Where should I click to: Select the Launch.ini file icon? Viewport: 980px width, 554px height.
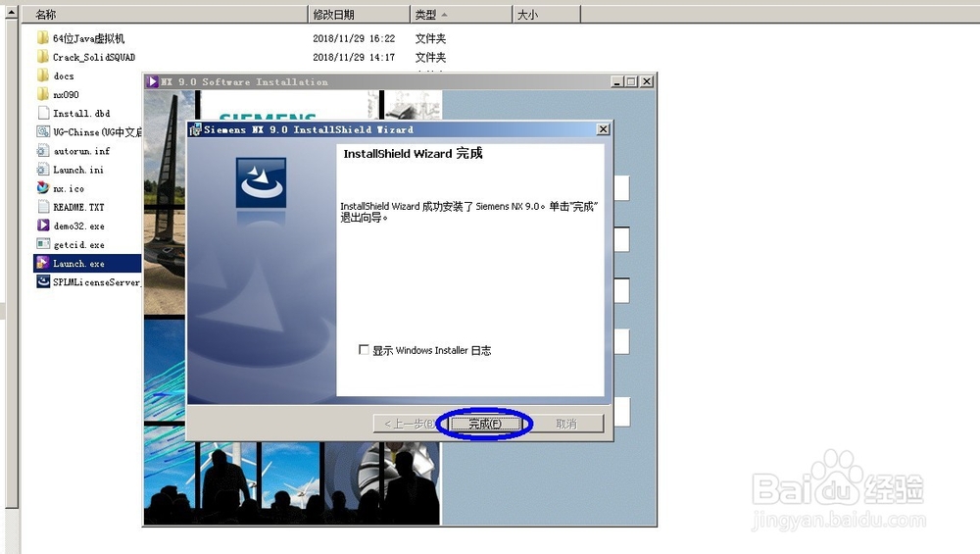click(x=43, y=170)
